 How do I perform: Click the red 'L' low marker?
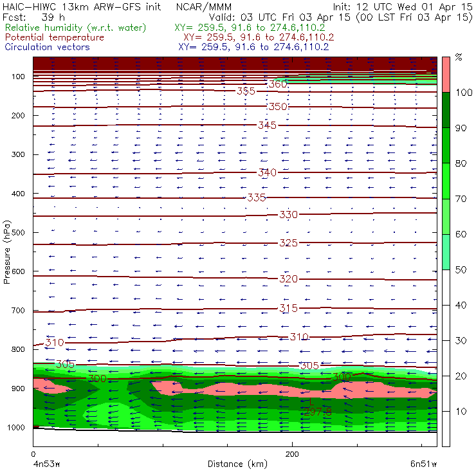pos(311,402)
